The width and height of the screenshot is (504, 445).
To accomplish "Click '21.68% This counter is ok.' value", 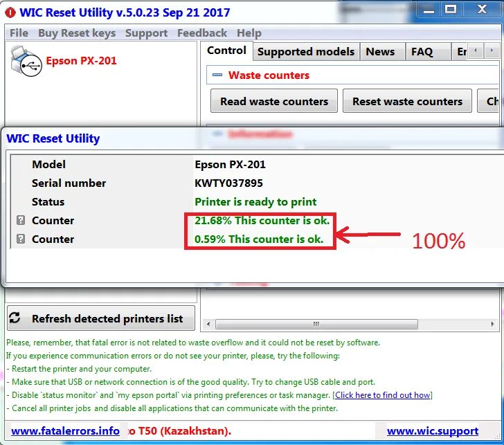I will click(262, 220).
